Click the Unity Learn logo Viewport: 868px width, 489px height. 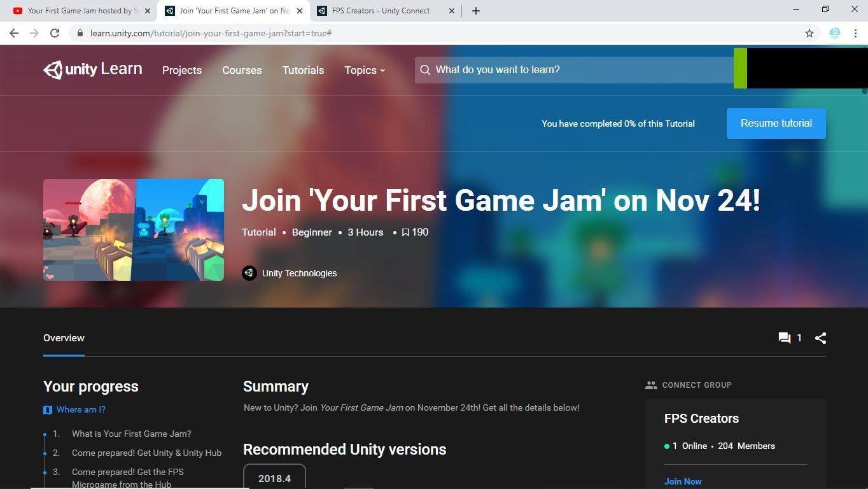pyautogui.click(x=93, y=69)
